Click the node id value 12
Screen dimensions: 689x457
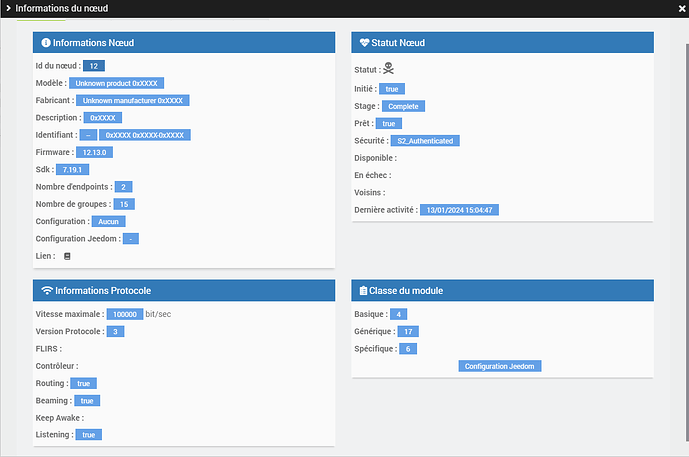click(94, 66)
